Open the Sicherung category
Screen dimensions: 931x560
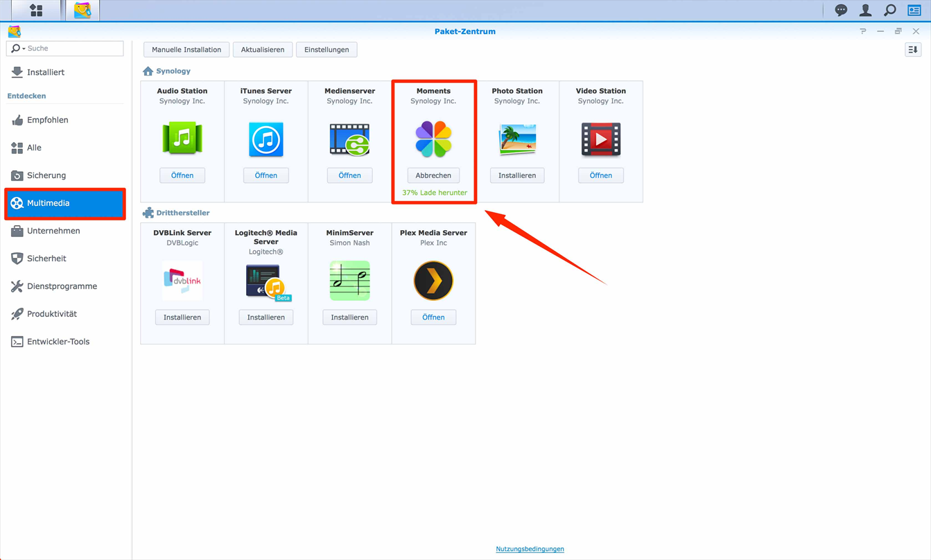click(65, 175)
